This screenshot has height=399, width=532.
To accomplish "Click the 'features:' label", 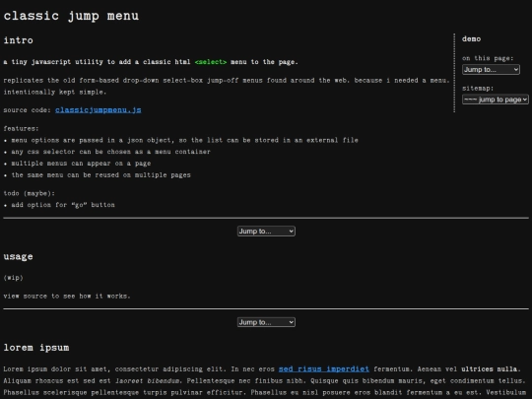I will [21, 129].
